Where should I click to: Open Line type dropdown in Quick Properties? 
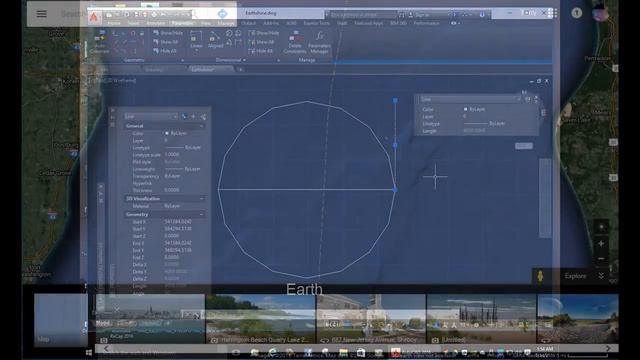pyautogui.click(x=470, y=99)
